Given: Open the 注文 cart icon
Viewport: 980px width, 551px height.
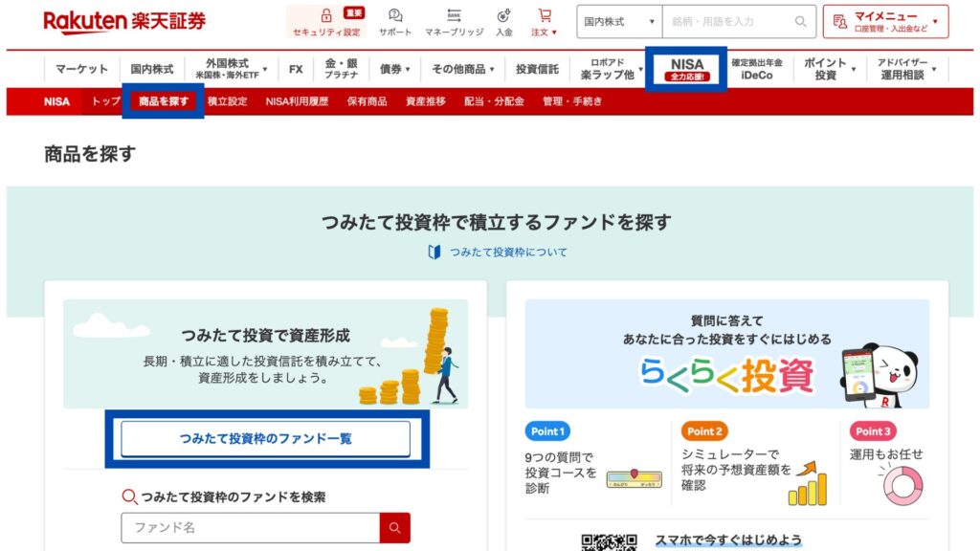Looking at the screenshot, I should point(545,15).
